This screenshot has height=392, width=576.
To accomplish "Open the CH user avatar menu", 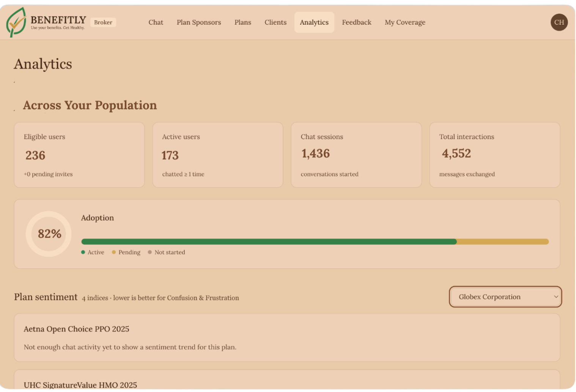I will pyautogui.click(x=559, y=22).
